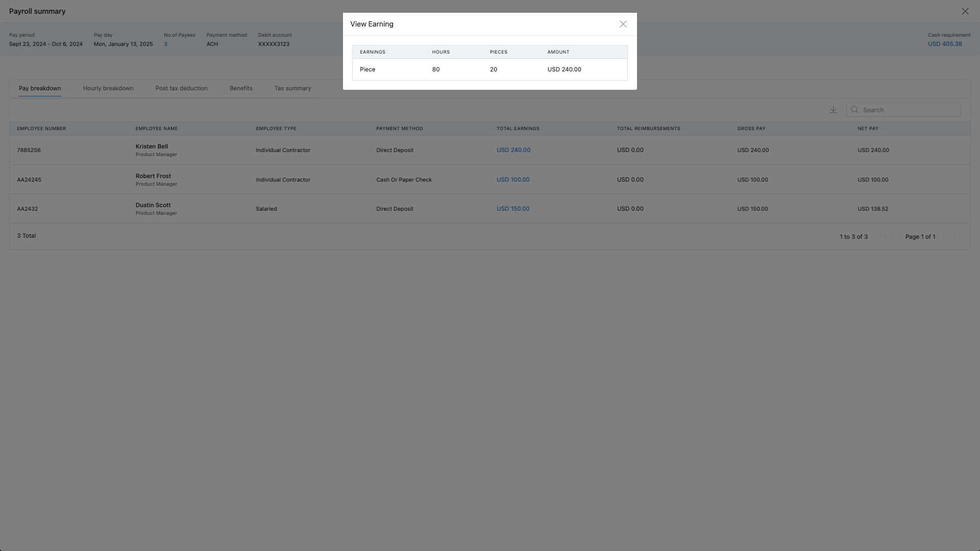Go to the next page arrow
Viewport: 980px width, 551px height.
click(943, 237)
